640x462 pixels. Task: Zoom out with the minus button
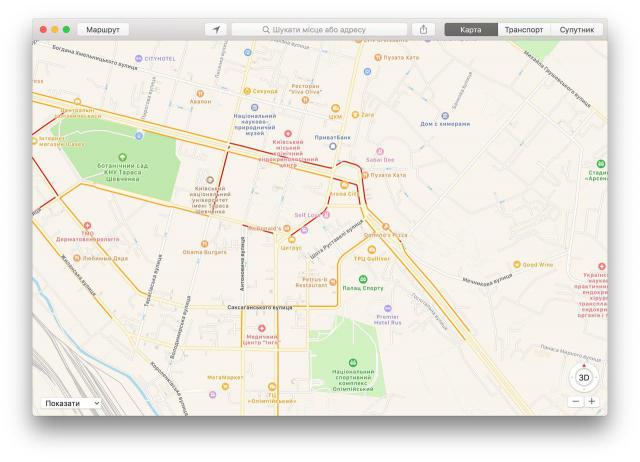pyautogui.click(x=576, y=401)
